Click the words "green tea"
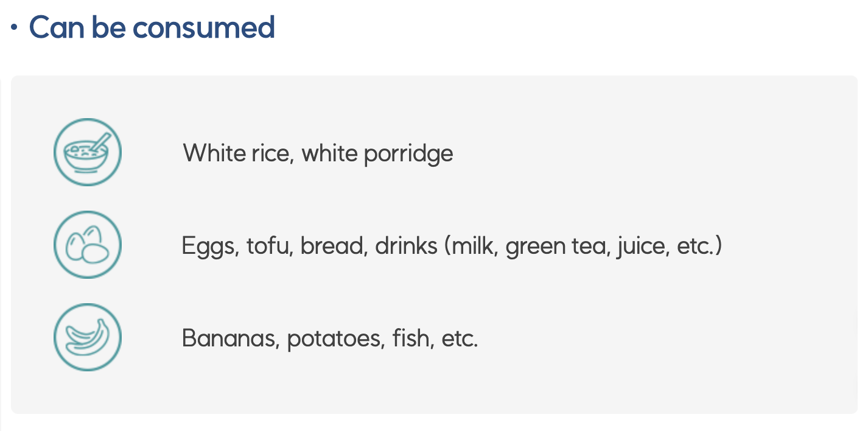Image resolution: width=868 pixels, height=431 pixels. click(556, 247)
